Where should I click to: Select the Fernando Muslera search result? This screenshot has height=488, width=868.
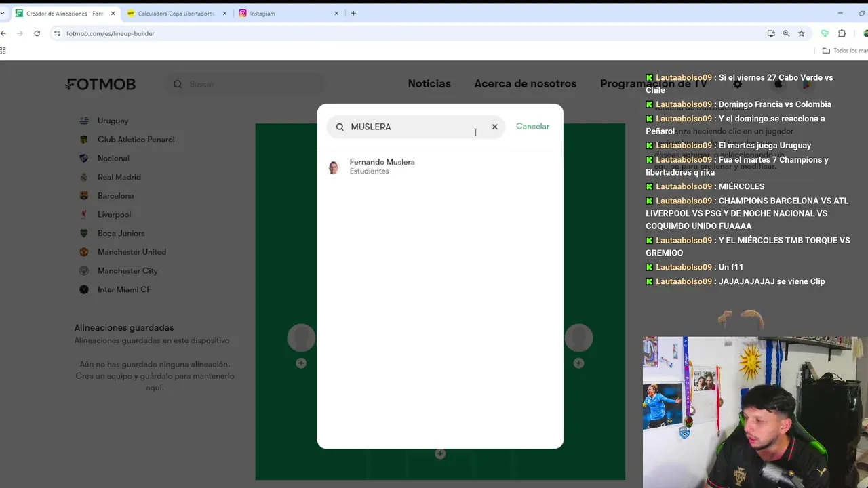[439, 167]
